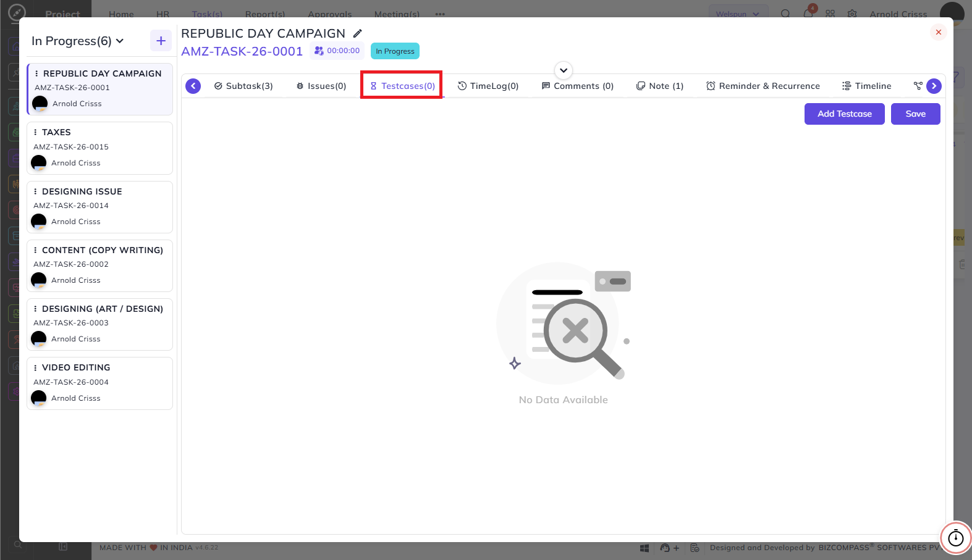Screen dimensions: 972x560
Task: Click the red X to close the task dialog
Action: click(938, 32)
